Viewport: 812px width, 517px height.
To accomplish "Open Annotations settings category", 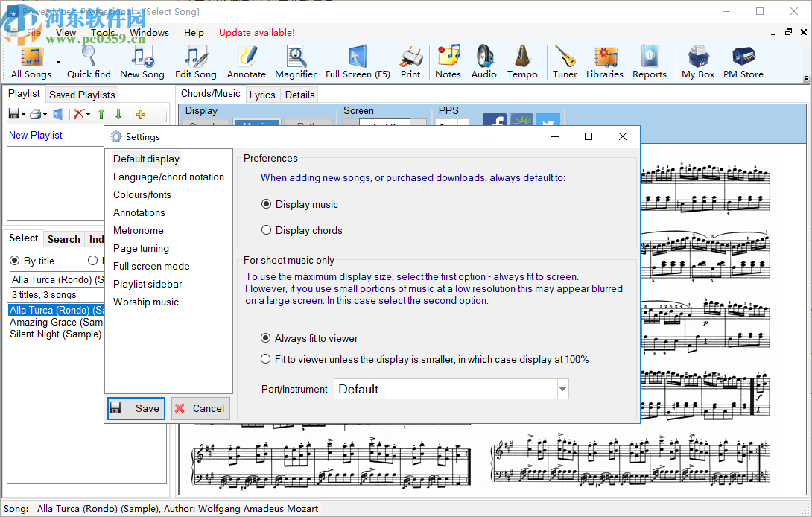I will 139,212.
